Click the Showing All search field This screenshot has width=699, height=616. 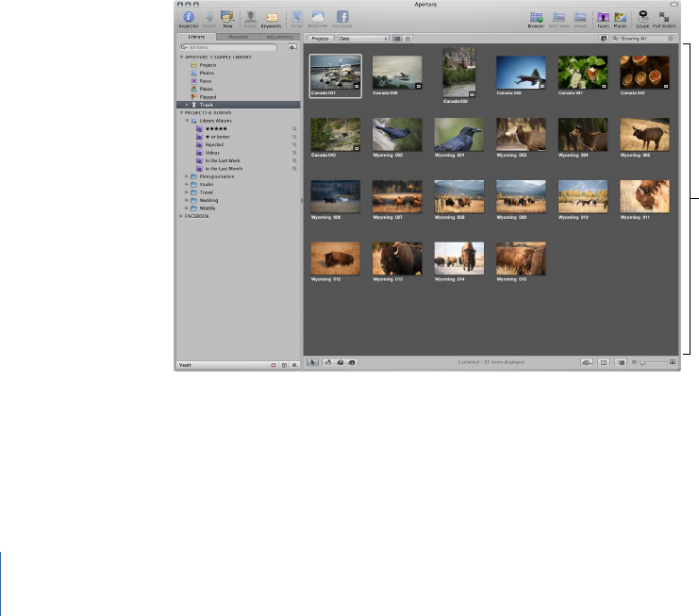coord(642,39)
